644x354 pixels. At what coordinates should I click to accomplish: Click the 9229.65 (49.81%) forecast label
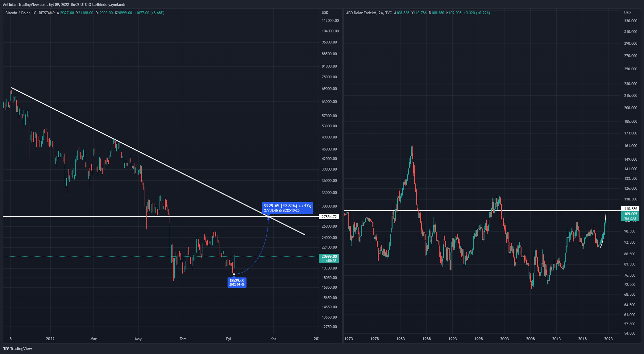(x=287, y=206)
